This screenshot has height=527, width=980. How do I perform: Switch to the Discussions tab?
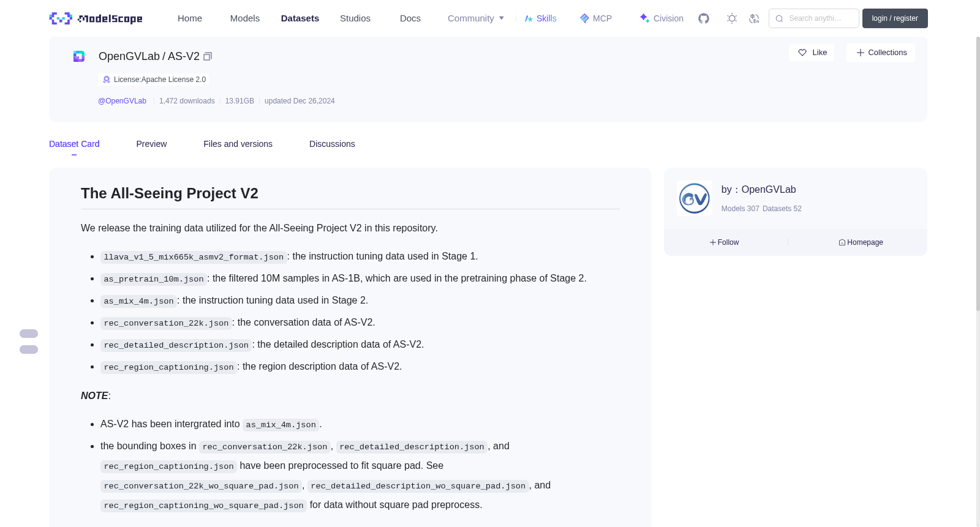click(x=332, y=144)
